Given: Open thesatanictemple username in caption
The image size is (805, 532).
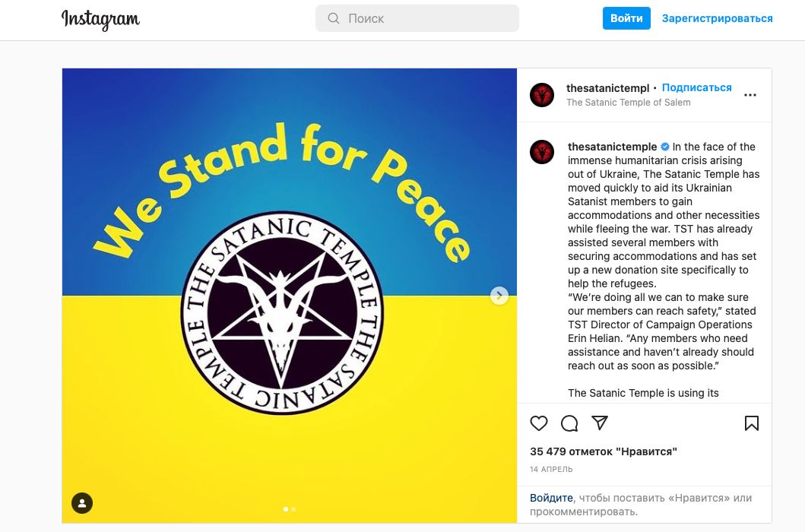Looking at the screenshot, I should pos(612,147).
